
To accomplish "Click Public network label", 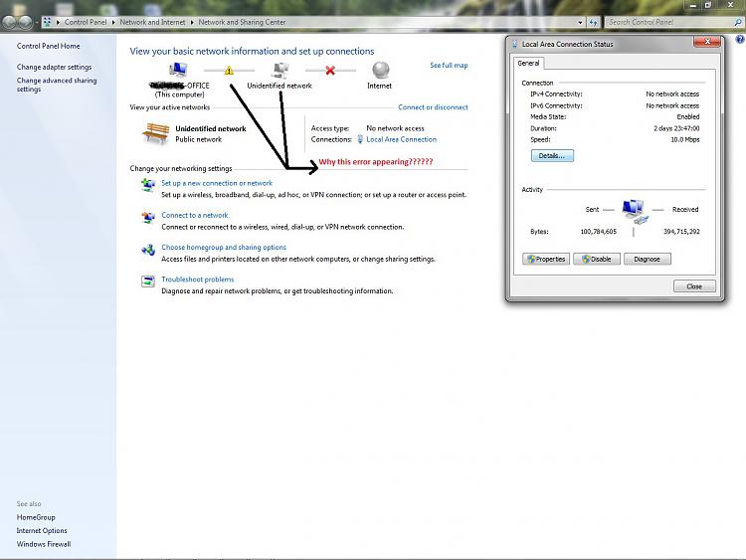I will click(x=199, y=139).
